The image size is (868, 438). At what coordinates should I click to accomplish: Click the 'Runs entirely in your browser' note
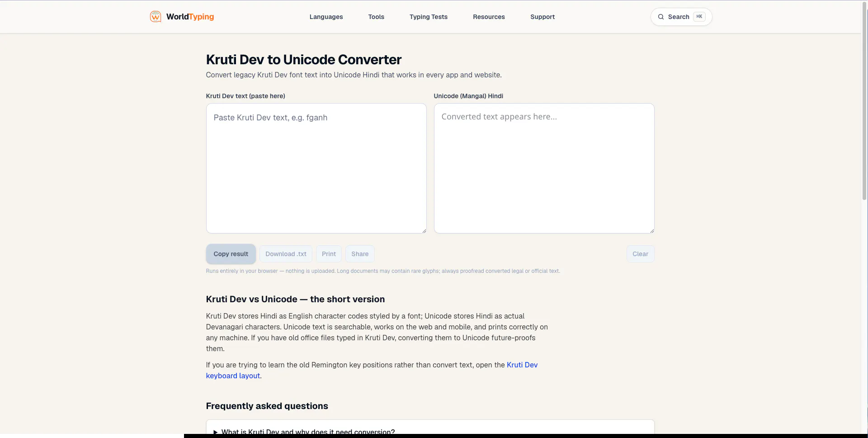[x=383, y=271]
